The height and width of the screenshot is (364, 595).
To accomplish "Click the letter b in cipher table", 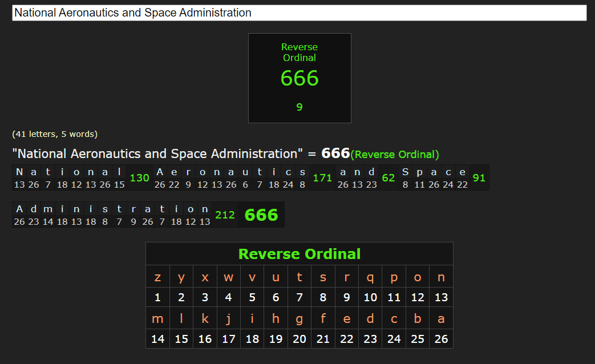I will pos(418,318).
